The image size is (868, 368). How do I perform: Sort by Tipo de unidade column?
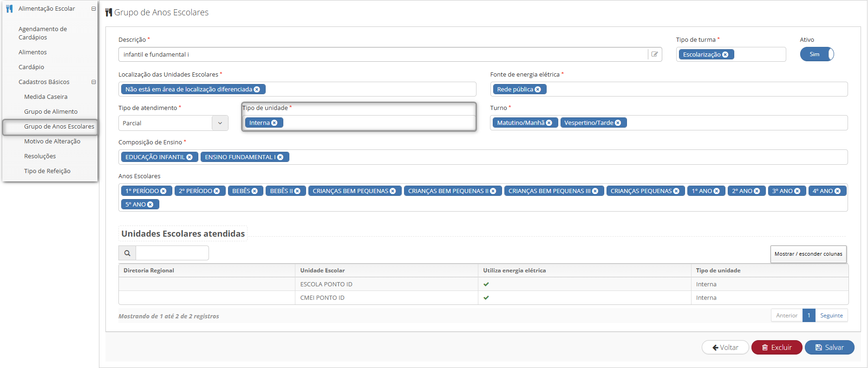(770, 271)
